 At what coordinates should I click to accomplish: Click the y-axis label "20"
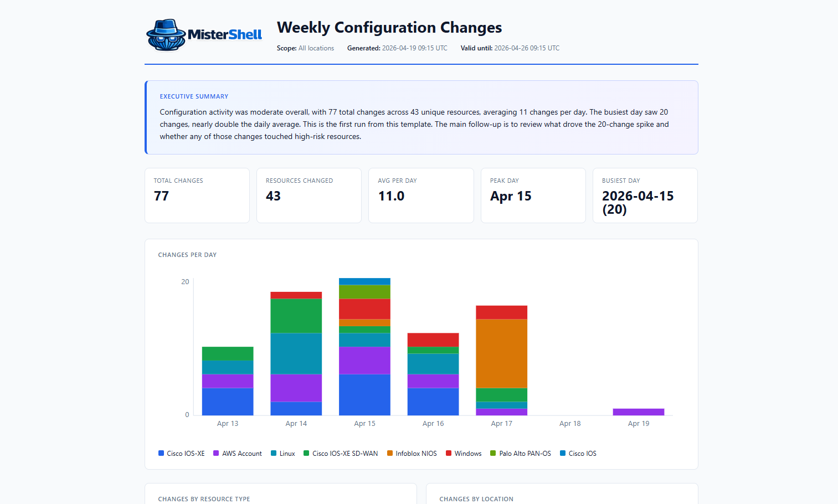185,282
